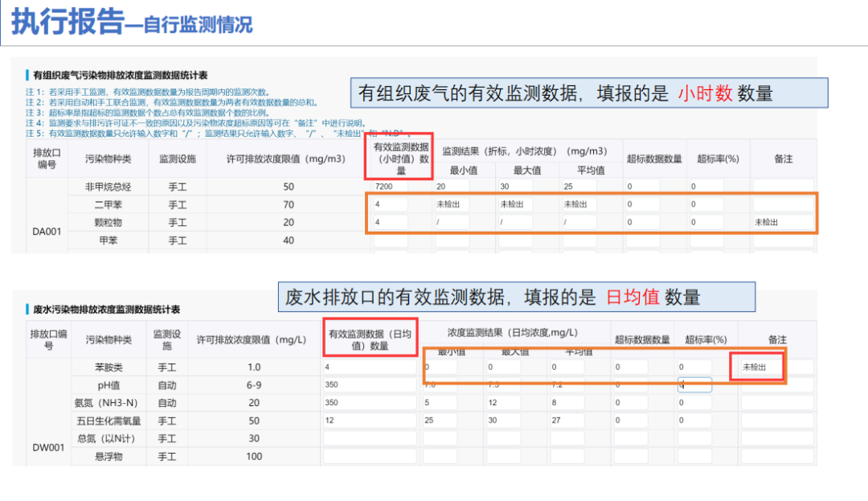The height and width of the screenshot is (501, 868).
Task: Click the 7200 count field for 非甲烷总烃
Action: (391, 187)
